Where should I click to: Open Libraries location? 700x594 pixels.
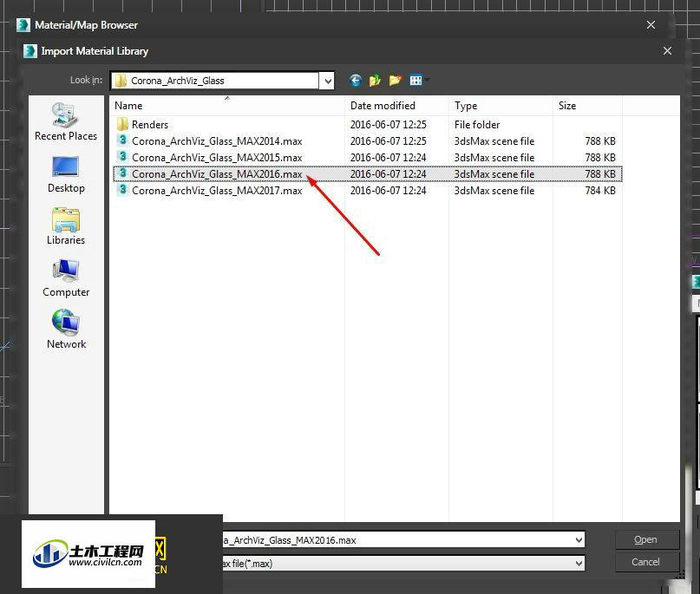[66, 226]
